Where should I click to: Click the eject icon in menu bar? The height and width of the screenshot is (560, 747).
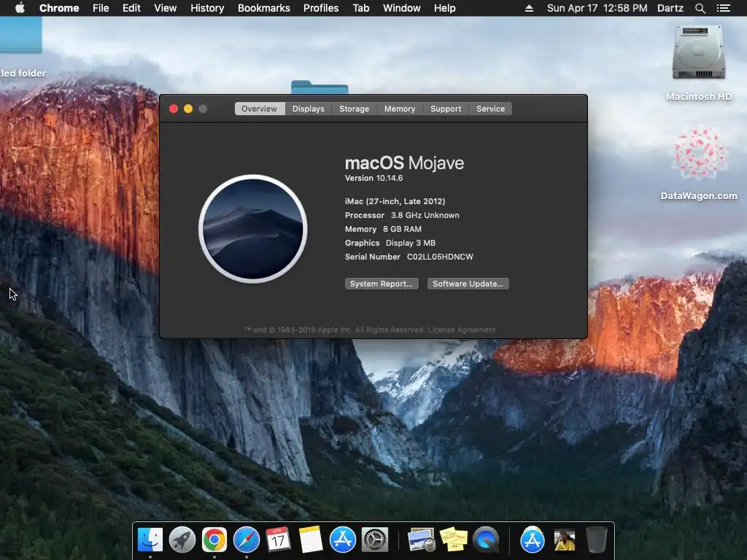[529, 8]
